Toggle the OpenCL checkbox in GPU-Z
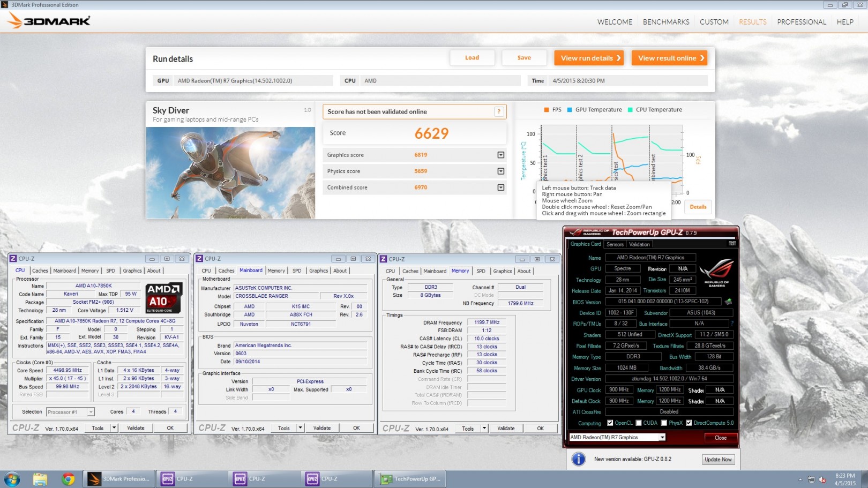The width and height of the screenshot is (868, 488). pos(610,423)
